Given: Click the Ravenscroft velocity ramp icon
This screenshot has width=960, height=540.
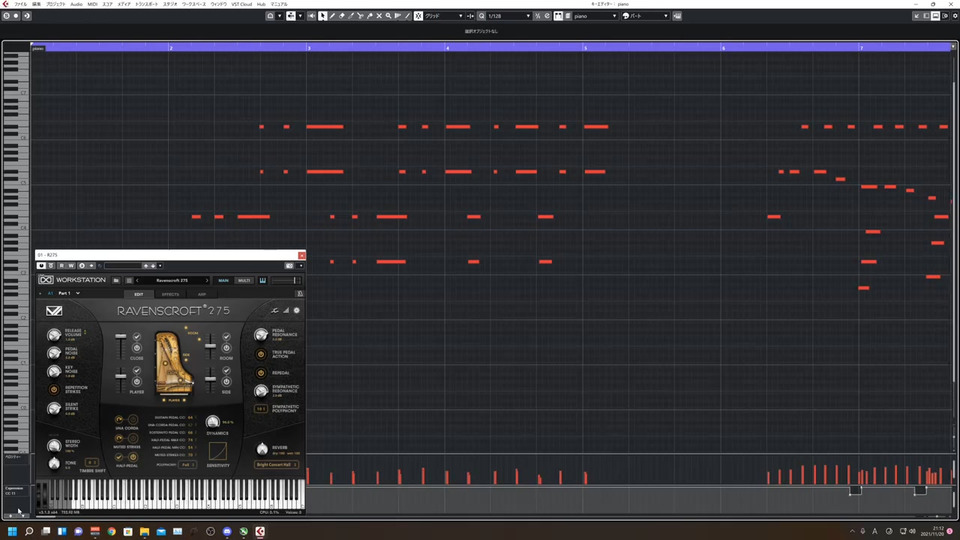Looking at the screenshot, I should pyautogui.click(x=285, y=310).
